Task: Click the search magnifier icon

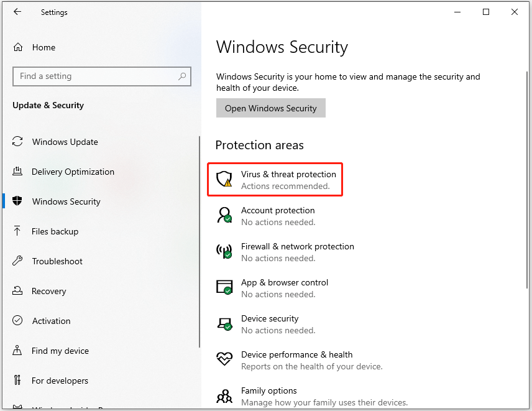Action: click(x=182, y=76)
